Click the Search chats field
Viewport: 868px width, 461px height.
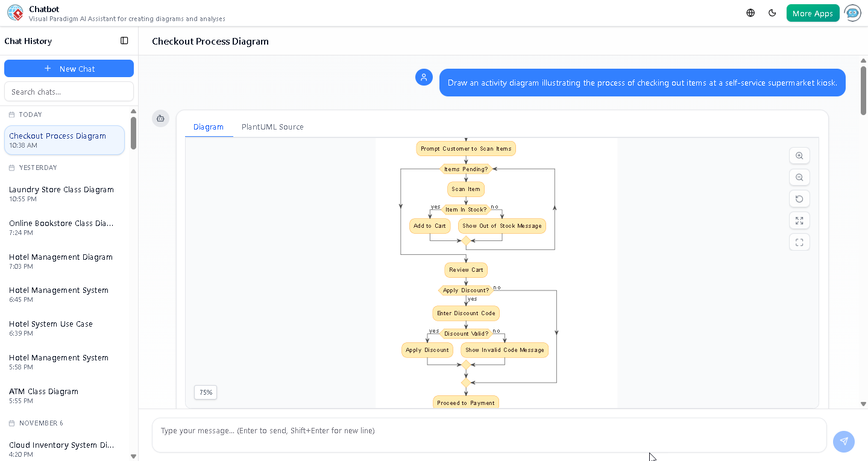pyautogui.click(x=69, y=91)
